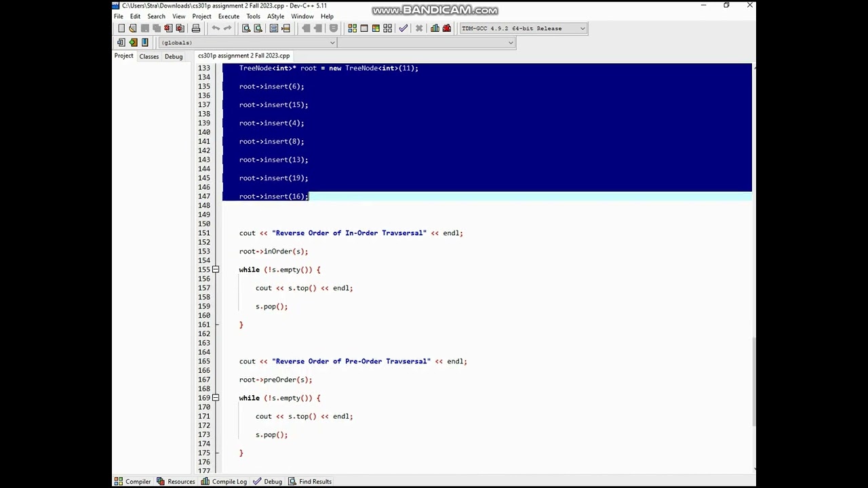Image resolution: width=868 pixels, height=488 pixels.
Task: Collapse the while block at line 169
Action: point(216,398)
